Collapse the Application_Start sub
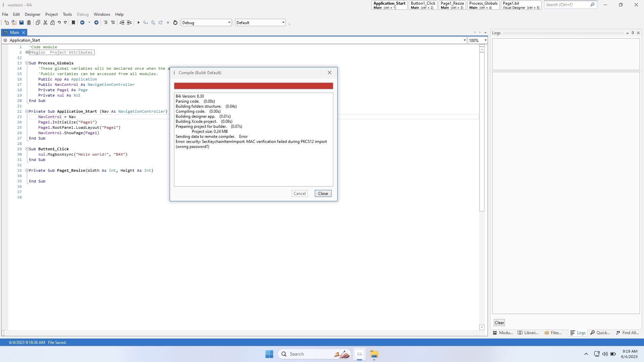This screenshot has width=644, height=362. (27, 111)
